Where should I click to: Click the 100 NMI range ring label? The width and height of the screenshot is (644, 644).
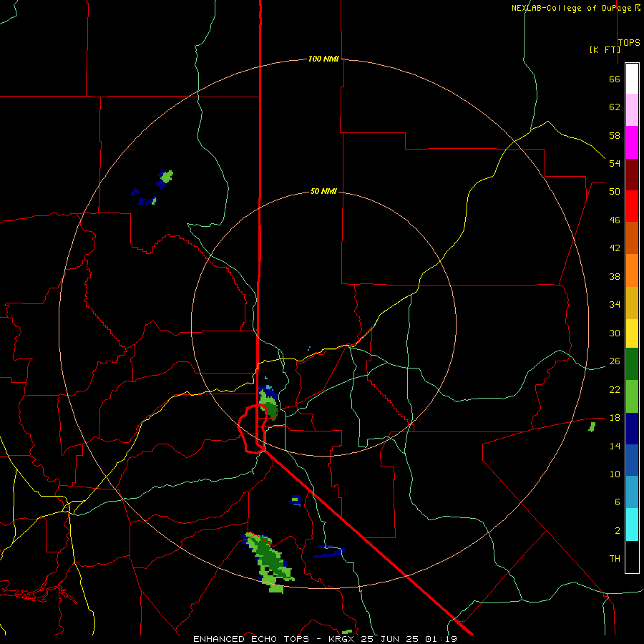(x=323, y=59)
